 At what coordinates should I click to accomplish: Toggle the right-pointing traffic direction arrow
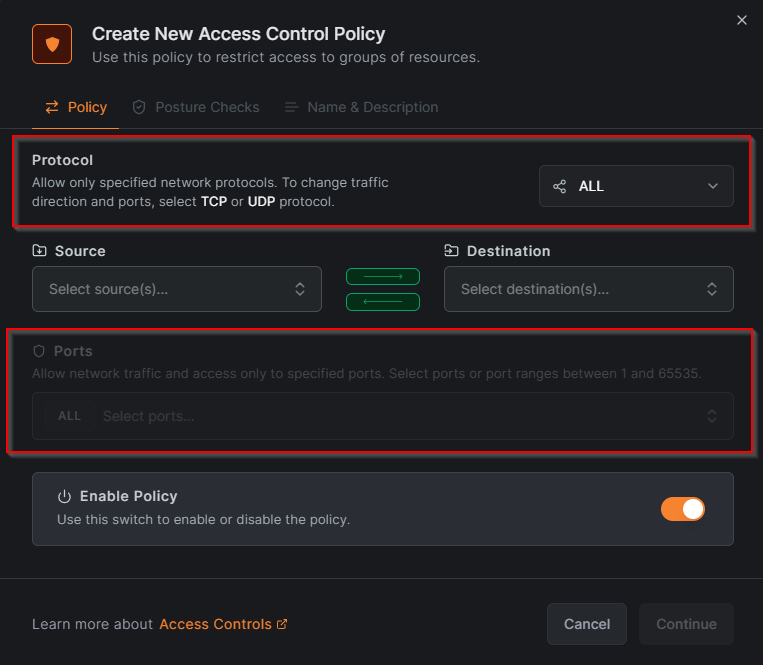click(x=382, y=277)
